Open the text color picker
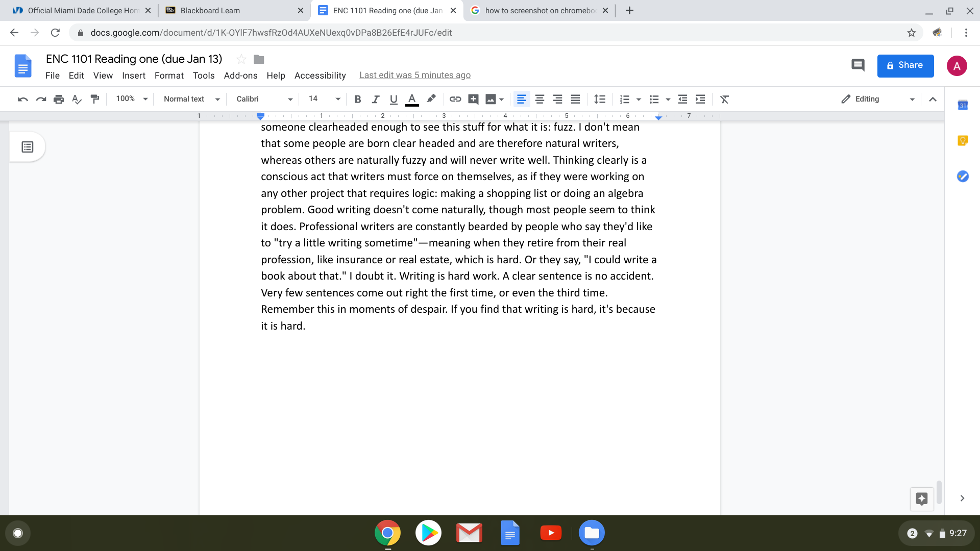The width and height of the screenshot is (980, 551). [412, 99]
